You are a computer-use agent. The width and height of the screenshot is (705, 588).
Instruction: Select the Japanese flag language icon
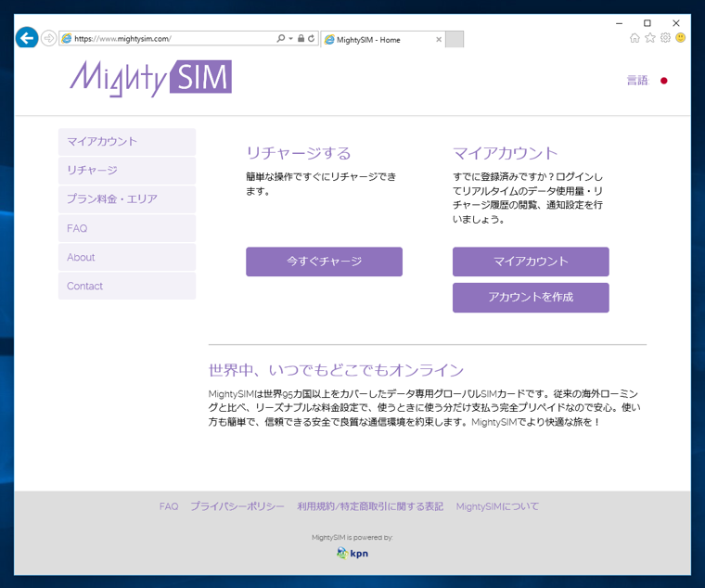(x=663, y=81)
